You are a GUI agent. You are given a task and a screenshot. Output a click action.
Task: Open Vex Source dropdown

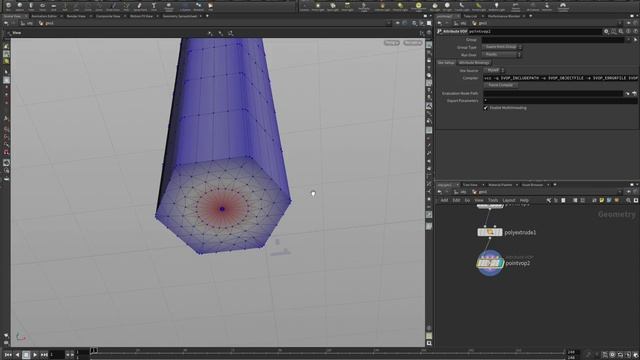point(494,70)
